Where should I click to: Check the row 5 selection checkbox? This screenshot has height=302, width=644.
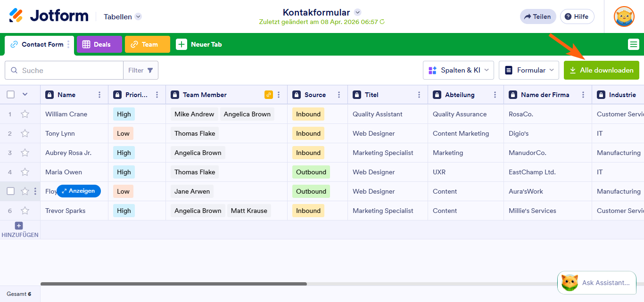11,191
